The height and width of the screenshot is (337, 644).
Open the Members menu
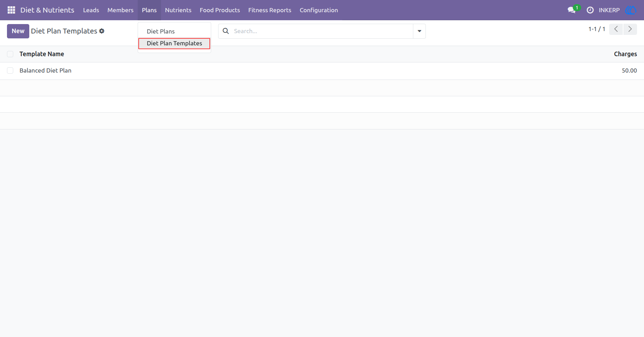click(x=120, y=10)
